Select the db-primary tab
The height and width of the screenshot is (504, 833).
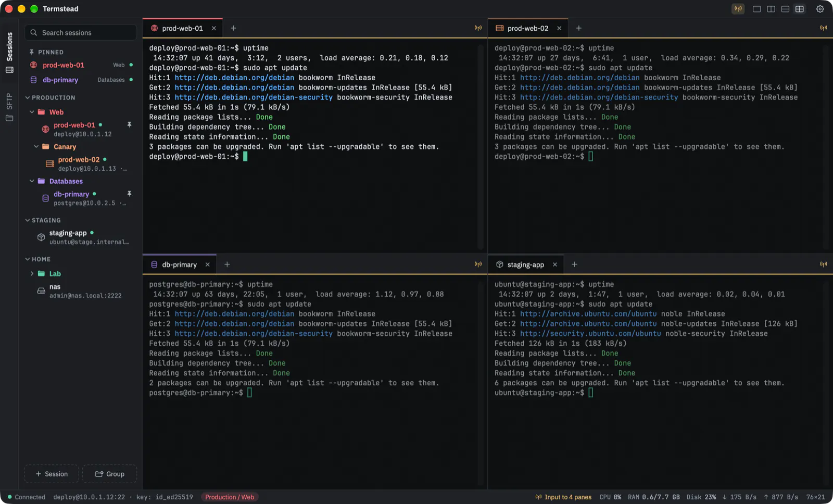[x=179, y=264]
